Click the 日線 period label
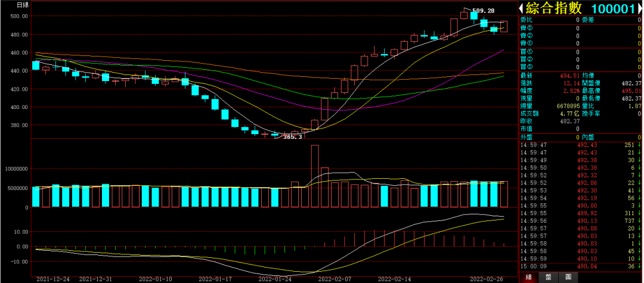The width and height of the screenshot is (644, 283). coord(22,5)
